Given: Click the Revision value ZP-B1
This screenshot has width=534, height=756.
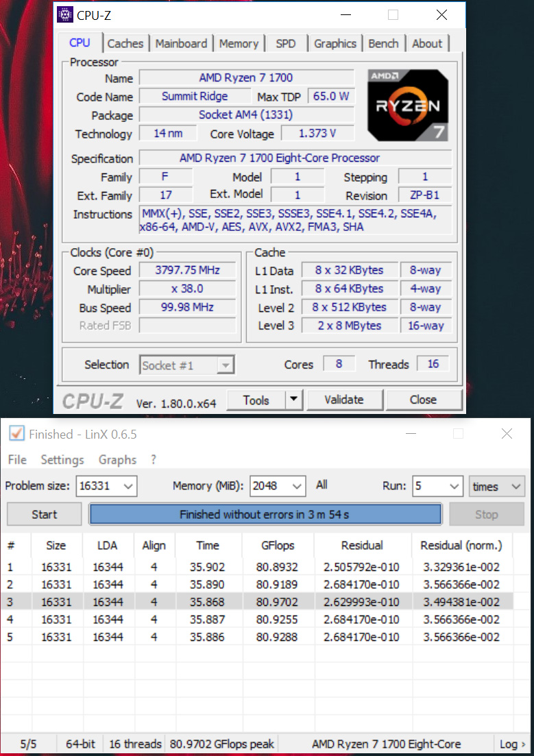Looking at the screenshot, I should click(x=425, y=195).
